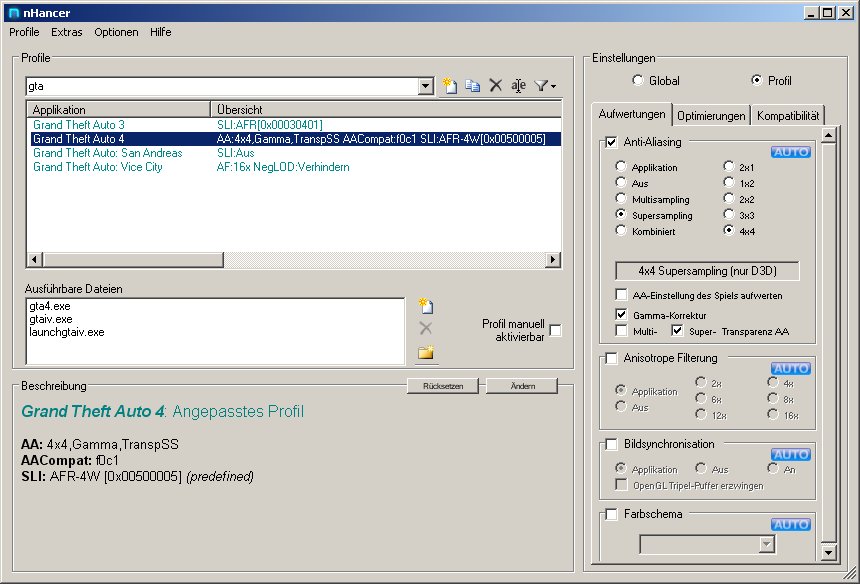Viewport: 860px width, 584px height.
Task: Select the Aufwertungen tab
Action: [x=632, y=114]
